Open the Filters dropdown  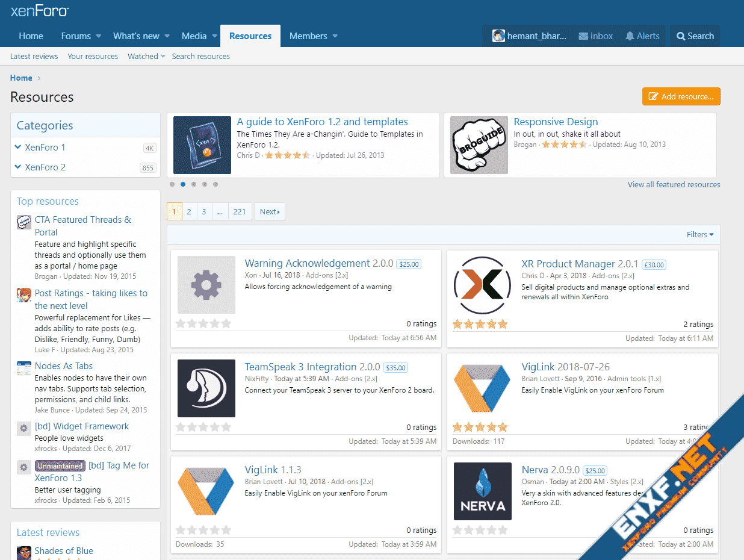pos(700,234)
